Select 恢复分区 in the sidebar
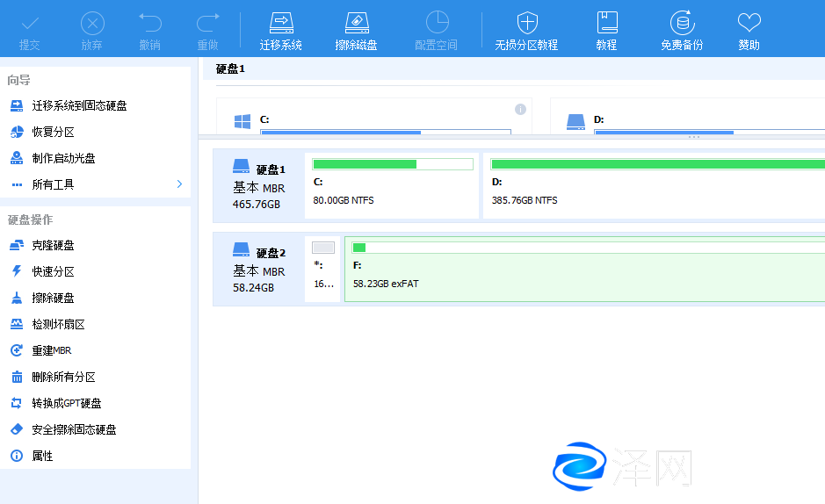Image resolution: width=825 pixels, height=504 pixels. [53, 132]
